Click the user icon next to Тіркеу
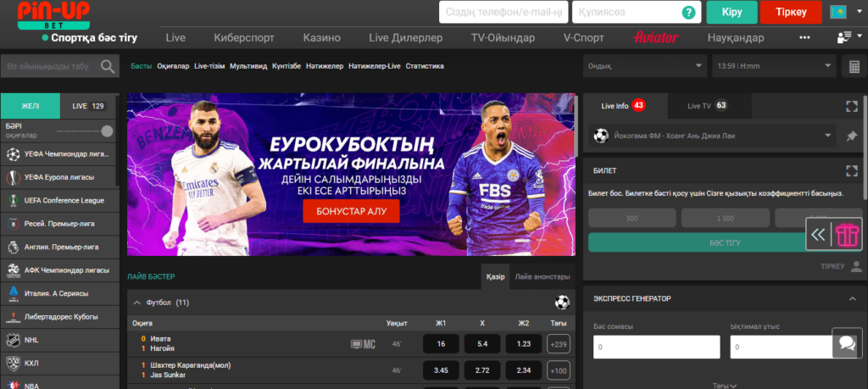The width and height of the screenshot is (868, 389). pyautogui.click(x=856, y=267)
